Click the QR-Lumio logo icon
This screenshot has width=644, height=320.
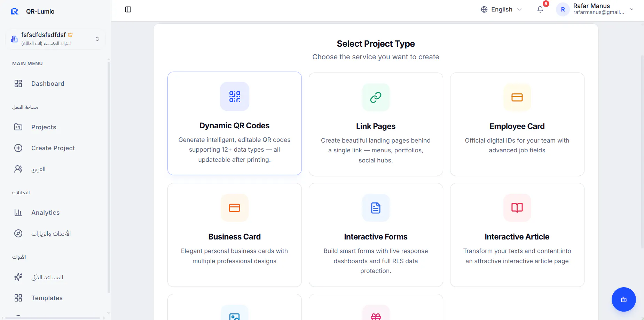(15, 12)
